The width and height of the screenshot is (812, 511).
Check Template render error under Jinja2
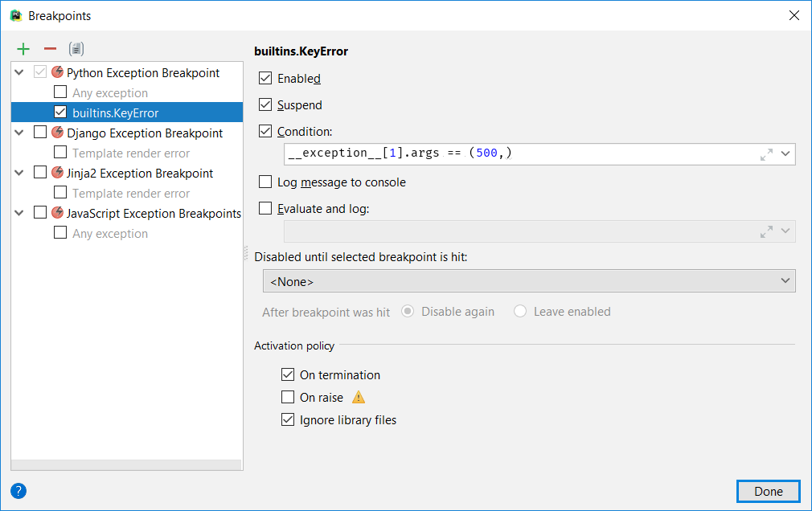(60, 193)
